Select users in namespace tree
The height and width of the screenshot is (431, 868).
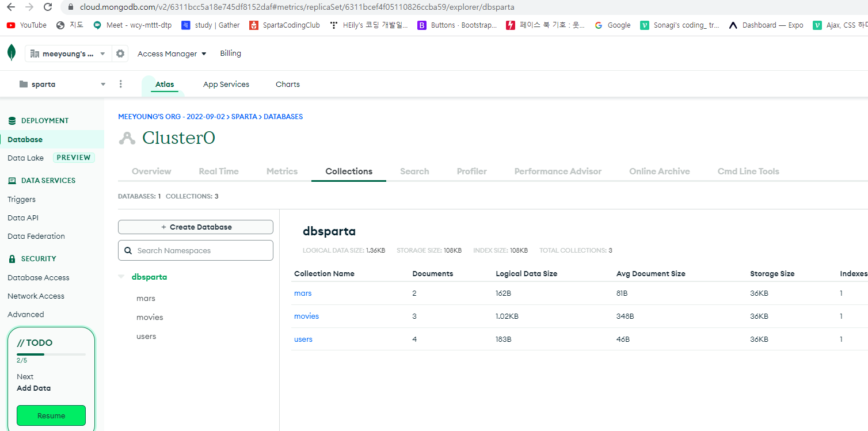(x=146, y=337)
